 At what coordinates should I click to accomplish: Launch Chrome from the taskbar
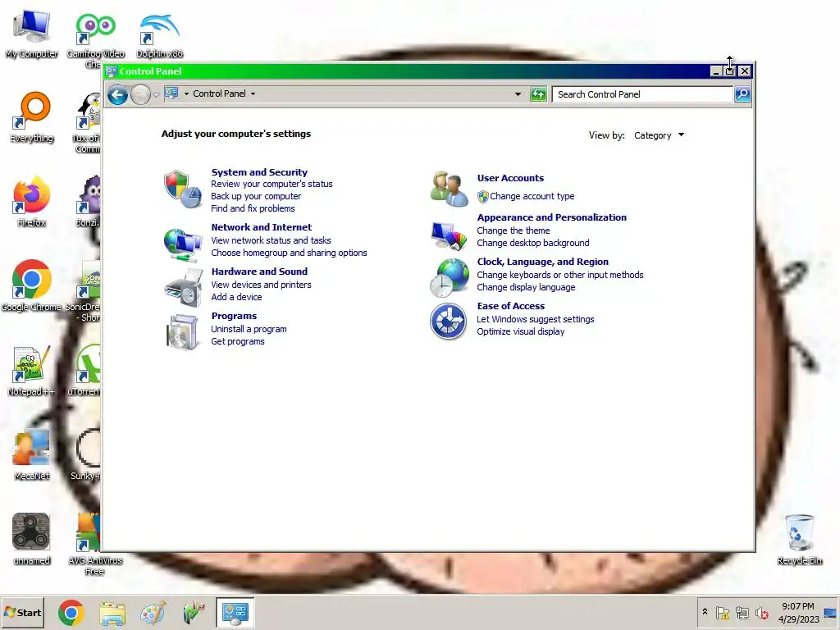71,612
